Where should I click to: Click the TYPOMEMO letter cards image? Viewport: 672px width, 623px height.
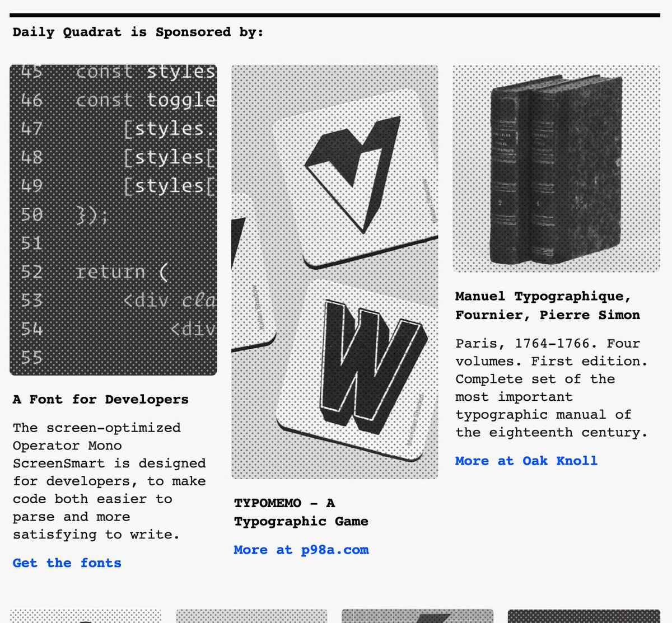click(x=335, y=272)
